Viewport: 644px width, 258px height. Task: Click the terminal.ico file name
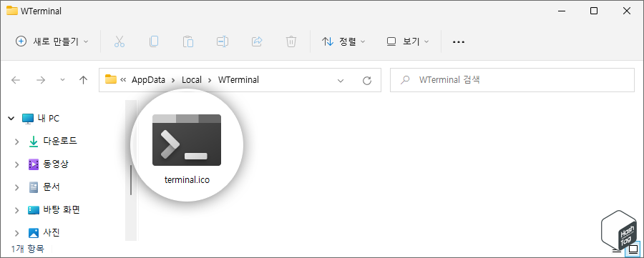[x=187, y=180]
